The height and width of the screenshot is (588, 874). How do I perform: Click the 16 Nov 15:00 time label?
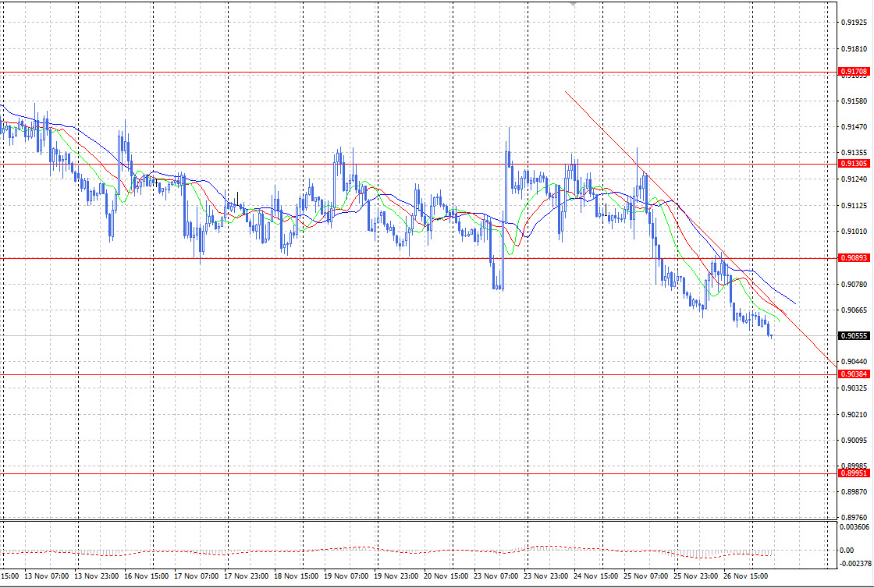click(147, 576)
